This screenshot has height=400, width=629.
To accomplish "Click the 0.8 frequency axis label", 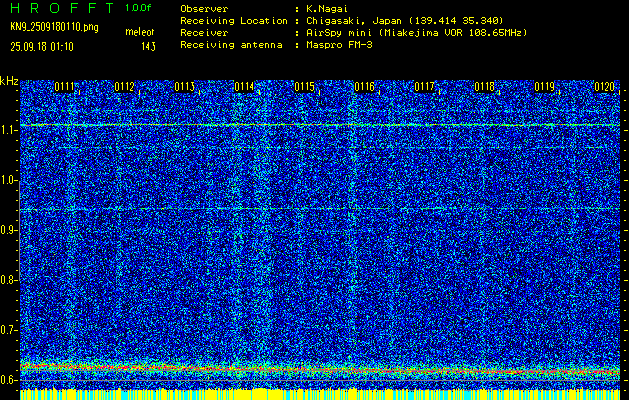I will pos(8,280).
